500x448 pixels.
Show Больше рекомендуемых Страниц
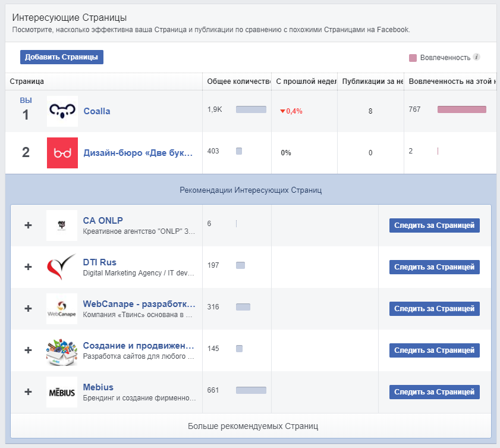click(x=253, y=426)
